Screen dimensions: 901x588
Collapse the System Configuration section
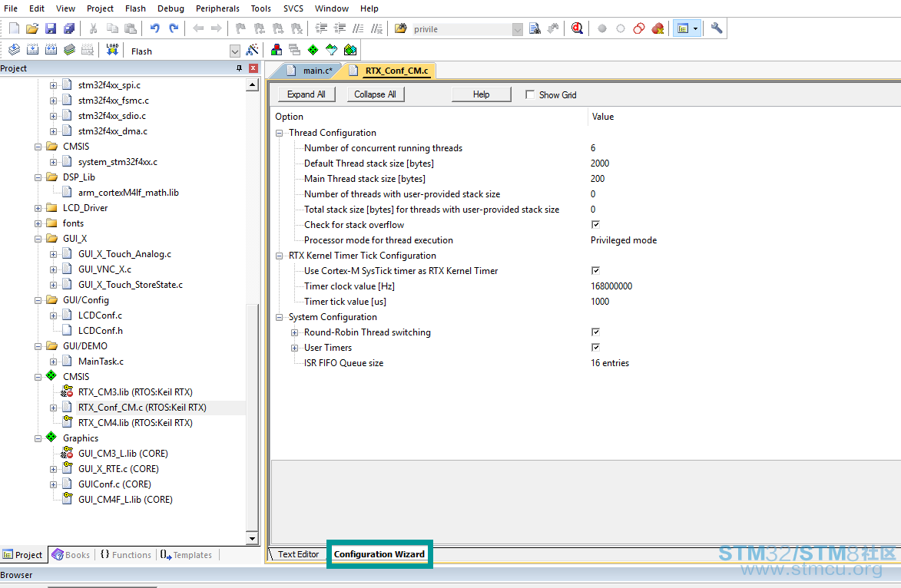point(280,317)
